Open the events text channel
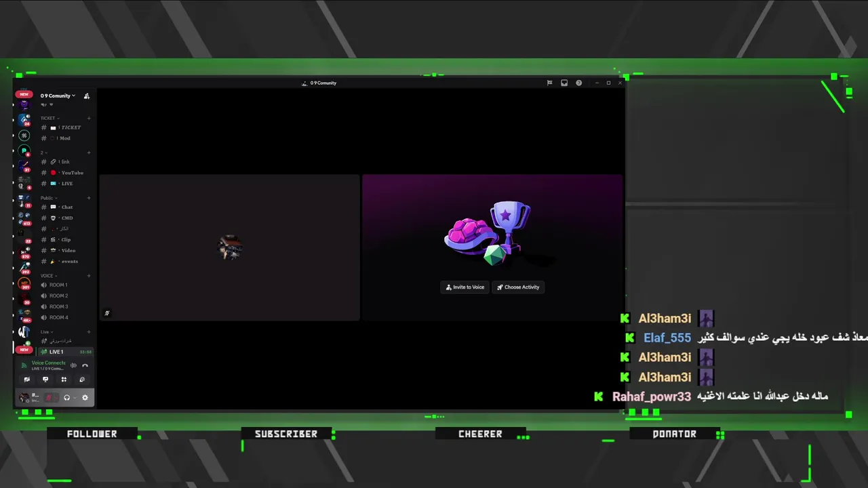The height and width of the screenshot is (488, 868). click(x=66, y=262)
